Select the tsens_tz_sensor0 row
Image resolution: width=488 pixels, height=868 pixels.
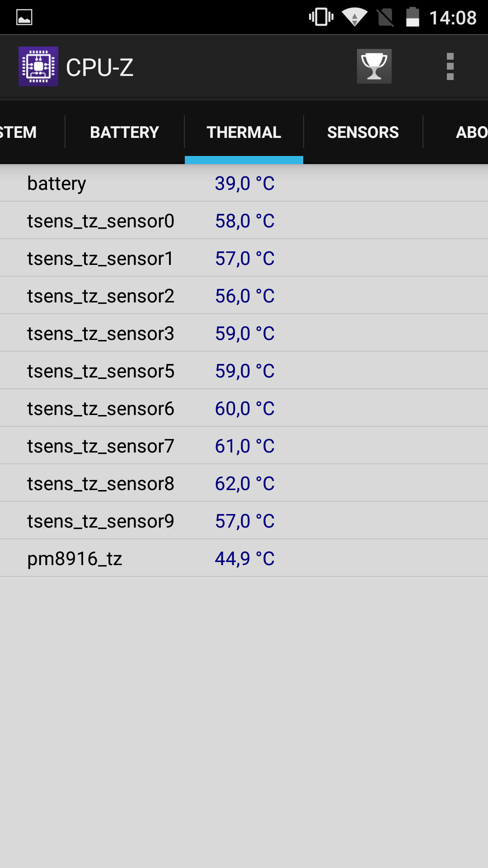click(244, 221)
